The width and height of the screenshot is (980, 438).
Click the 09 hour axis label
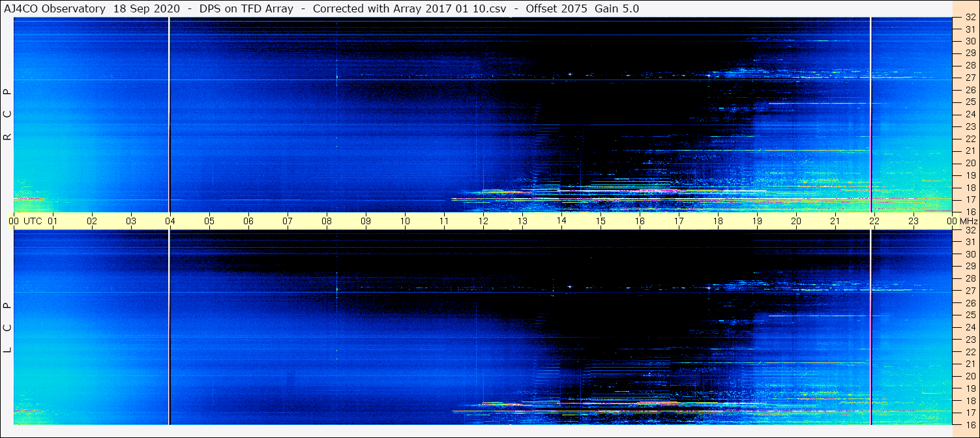(x=366, y=221)
